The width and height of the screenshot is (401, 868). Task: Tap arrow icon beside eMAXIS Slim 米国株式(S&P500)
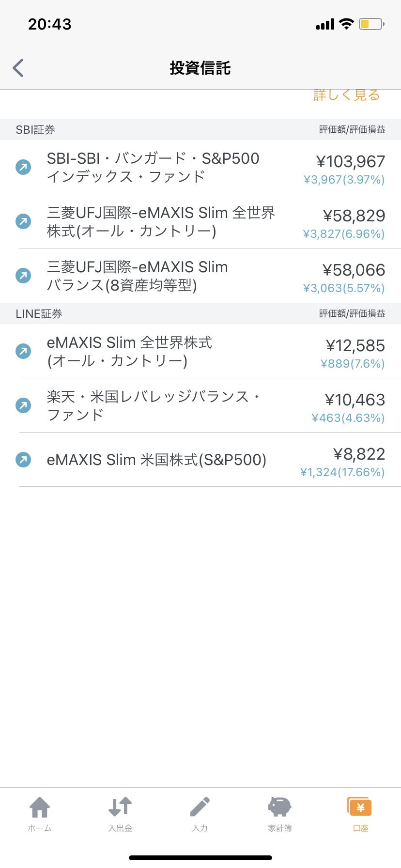click(x=23, y=459)
